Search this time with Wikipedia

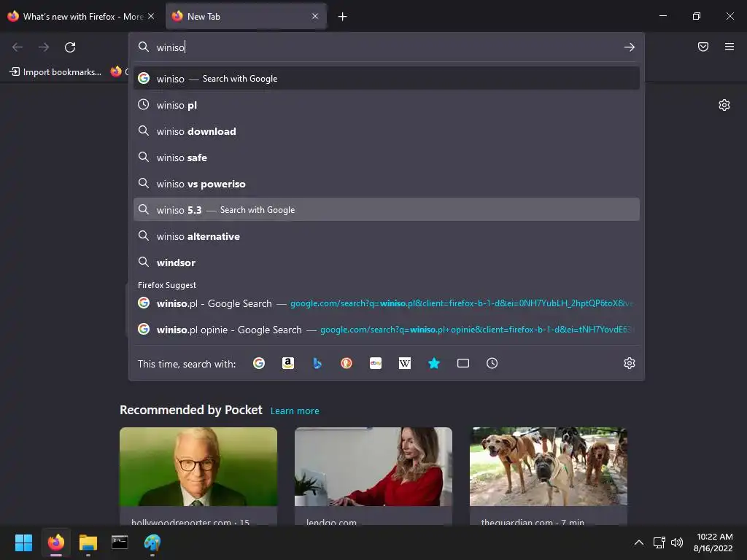pyautogui.click(x=404, y=363)
